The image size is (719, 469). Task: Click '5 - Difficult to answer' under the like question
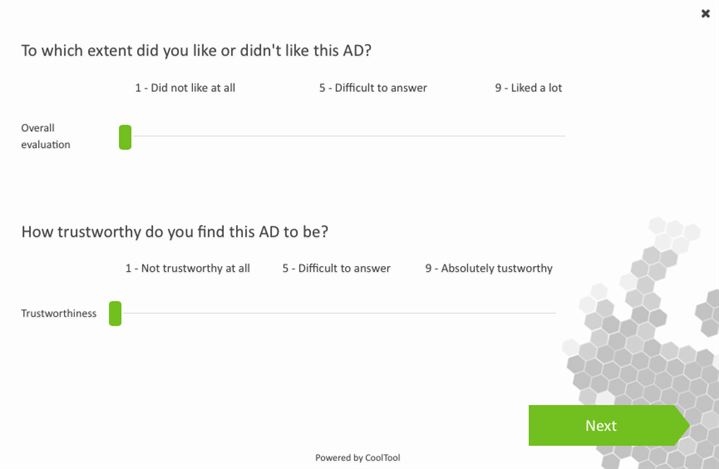tap(373, 88)
